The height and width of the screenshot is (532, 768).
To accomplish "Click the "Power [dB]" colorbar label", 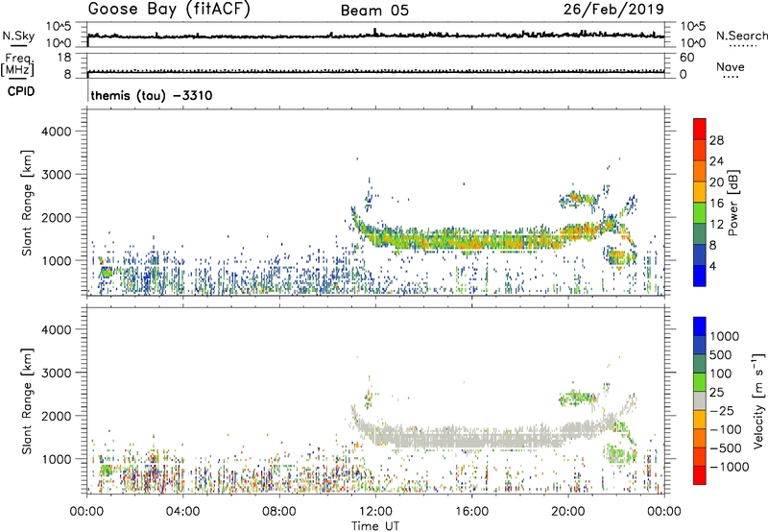I will [732, 203].
